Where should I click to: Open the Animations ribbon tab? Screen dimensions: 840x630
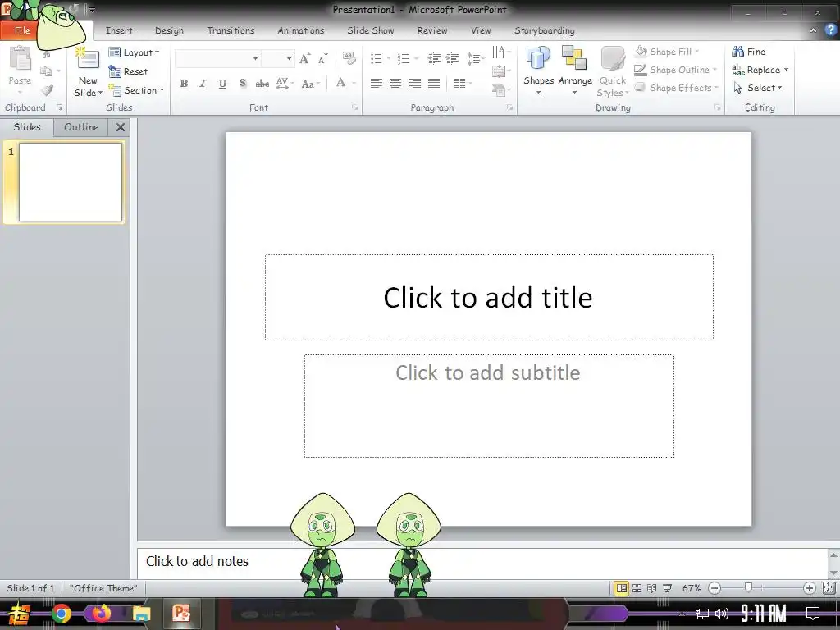(x=300, y=30)
